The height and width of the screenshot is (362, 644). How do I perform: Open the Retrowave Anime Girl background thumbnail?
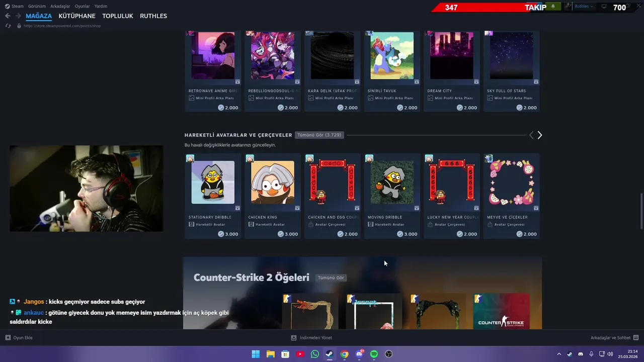coord(213,55)
